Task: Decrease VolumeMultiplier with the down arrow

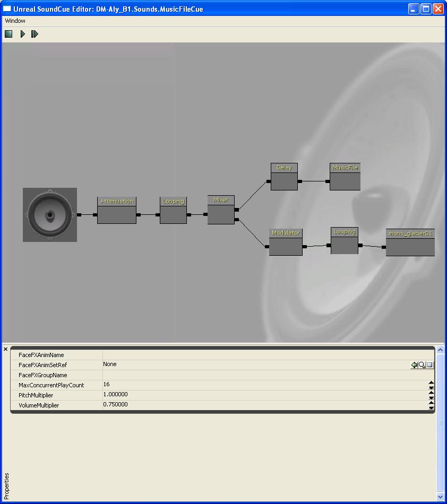Action: click(x=431, y=408)
